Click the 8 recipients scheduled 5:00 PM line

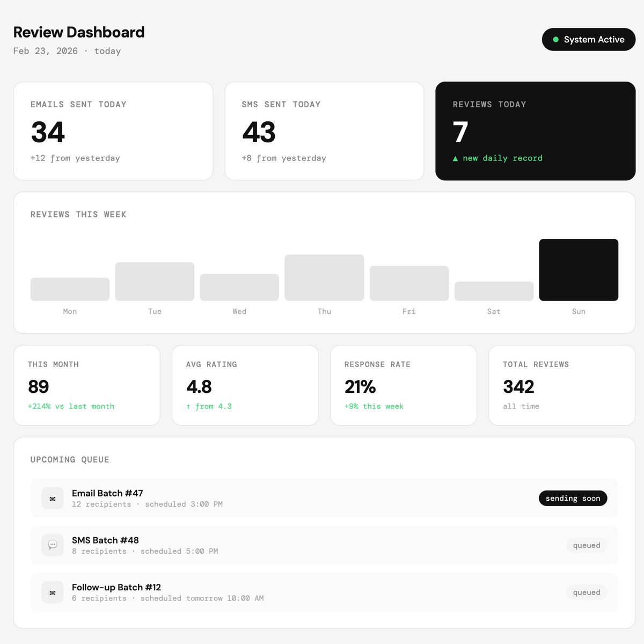(145, 551)
